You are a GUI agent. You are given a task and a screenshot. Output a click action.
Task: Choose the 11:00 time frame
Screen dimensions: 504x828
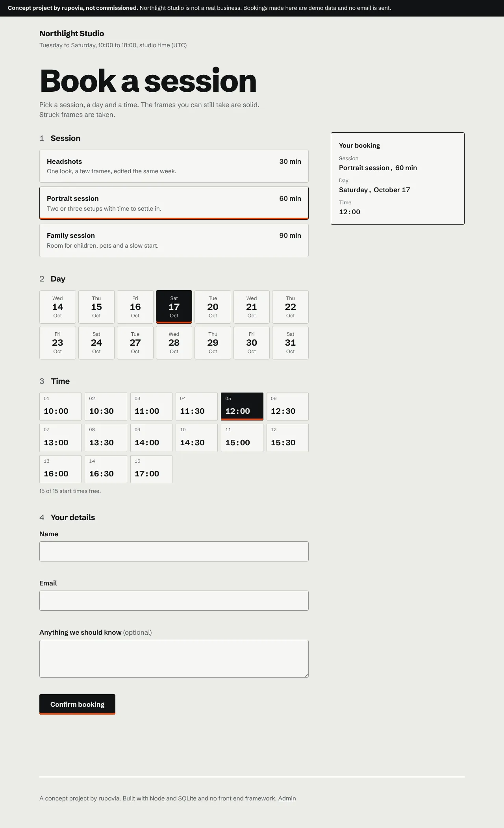pos(151,406)
